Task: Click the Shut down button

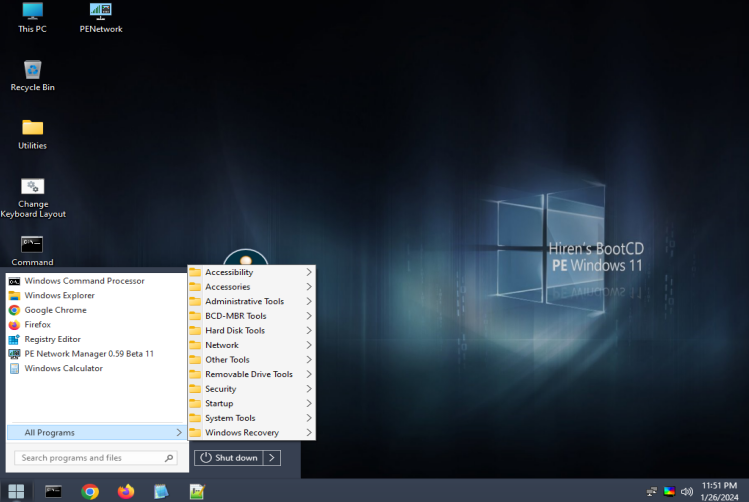Action: [x=229, y=458]
